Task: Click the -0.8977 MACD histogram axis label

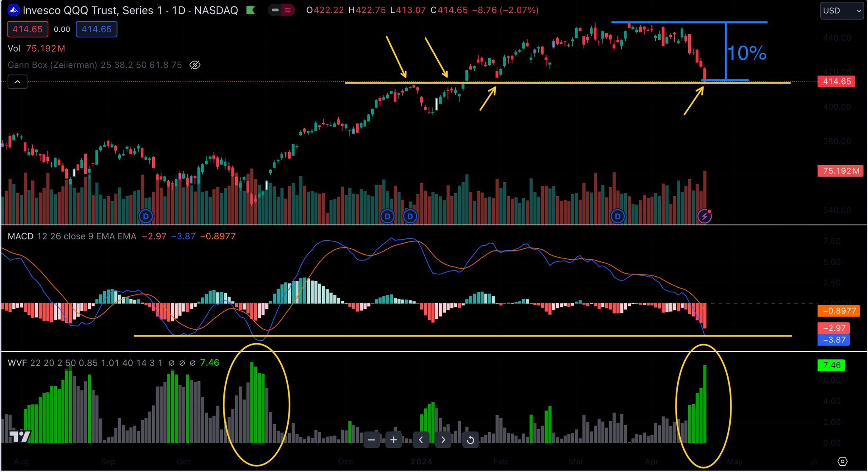Action: coord(839,311)
